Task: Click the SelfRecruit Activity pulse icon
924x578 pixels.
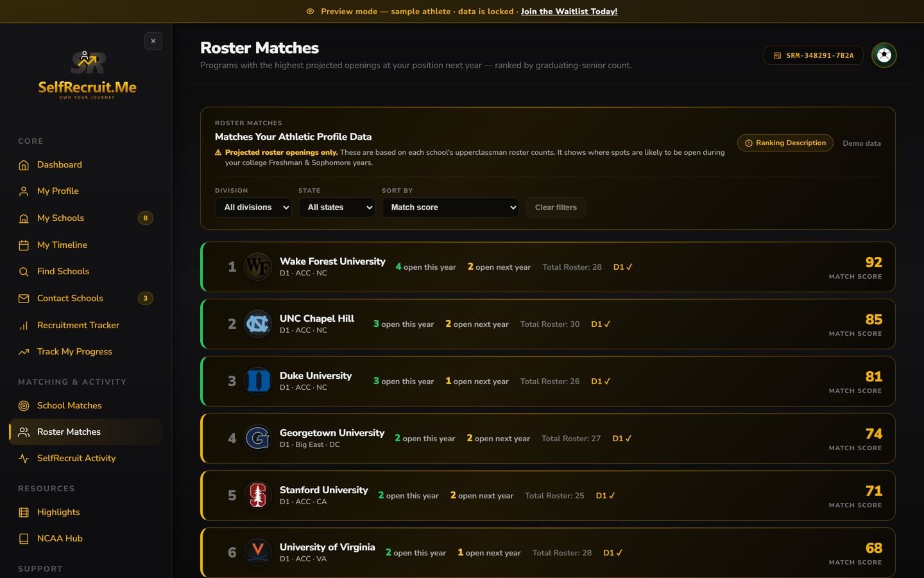Action: [24, 459]
